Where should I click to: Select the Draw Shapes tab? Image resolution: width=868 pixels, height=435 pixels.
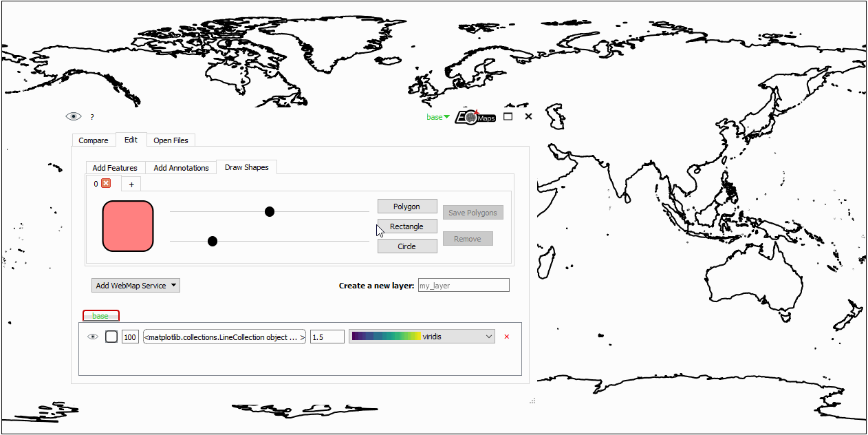[x=246, y=167]
